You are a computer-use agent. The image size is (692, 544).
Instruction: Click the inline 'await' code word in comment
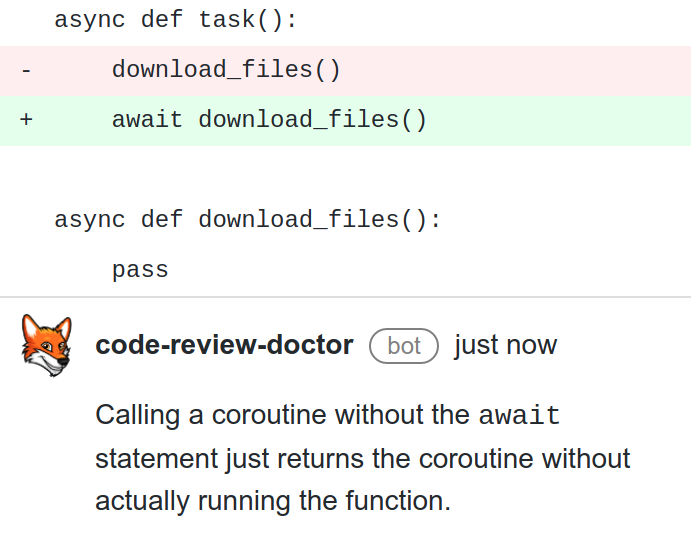[519, 415]
